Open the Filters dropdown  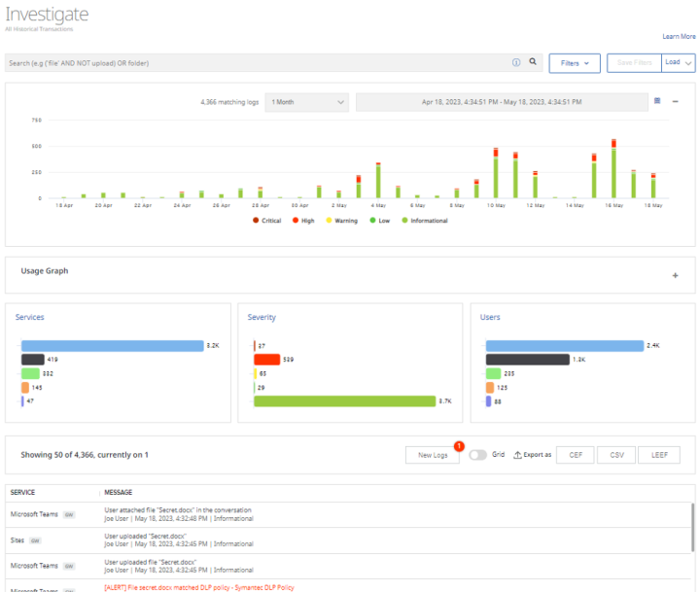(x=575, y=63)
